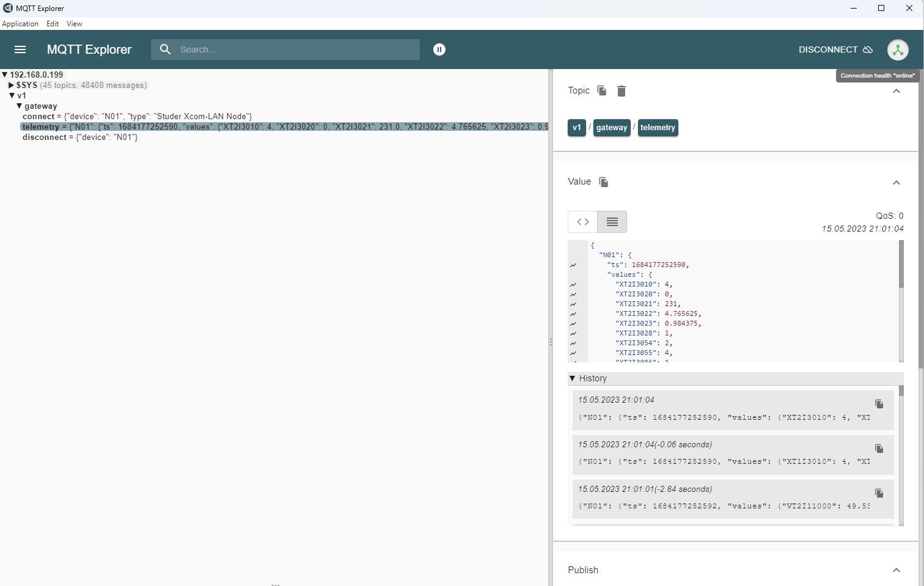Click the search magnifier icon
924x586 pixels.
[165, 49]
